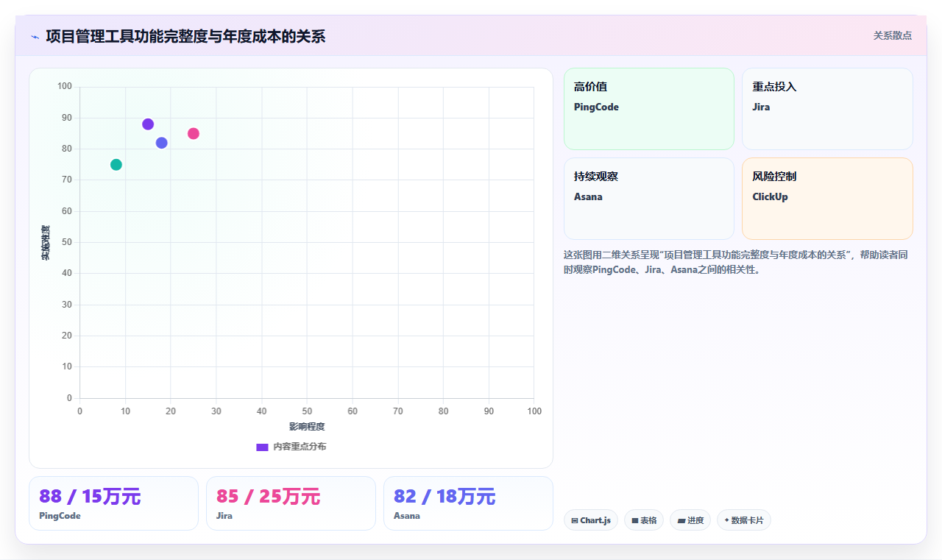Click the description paragraph starting 这张图用二维关系
The width and height of the screenshot is (942, 560).
click(x=737, y=262)
